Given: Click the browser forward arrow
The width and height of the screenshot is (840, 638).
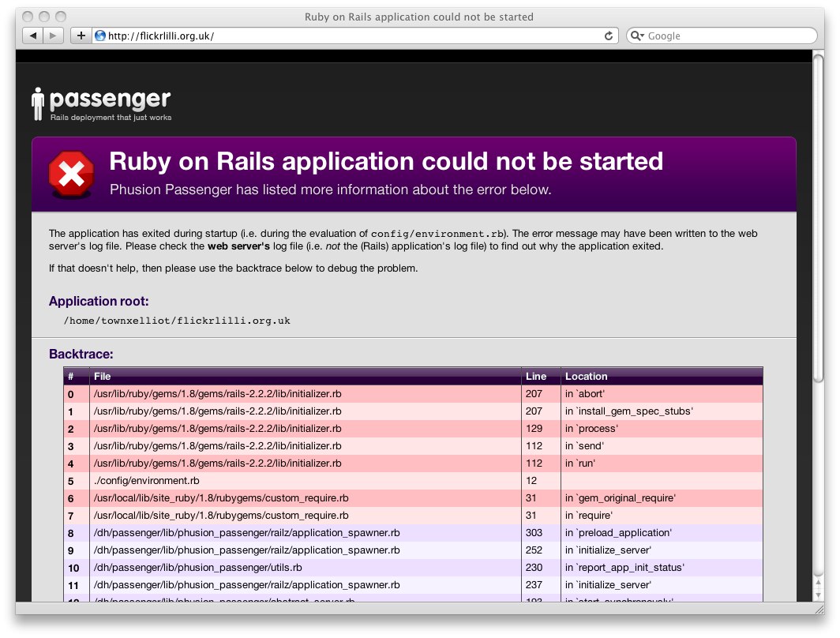Looking at the screenshot, I should (x=53, y=36).
